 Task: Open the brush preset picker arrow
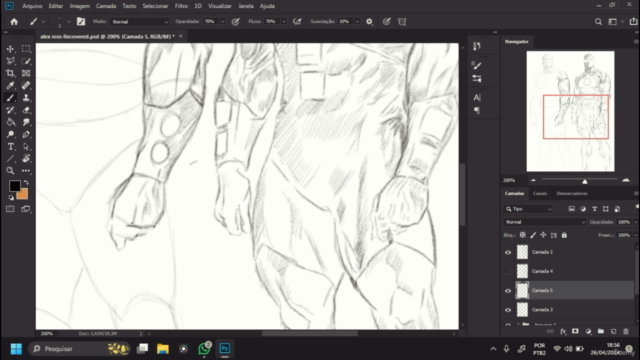[68, 22]
